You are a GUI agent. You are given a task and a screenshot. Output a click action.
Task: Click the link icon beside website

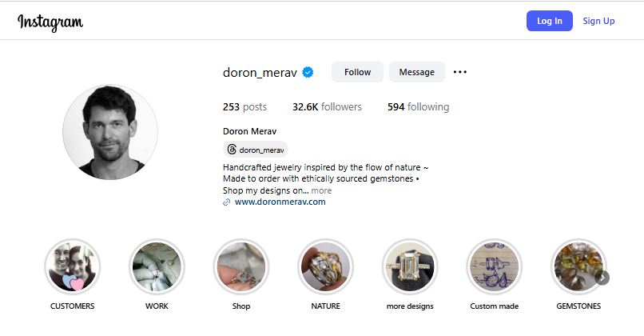[x=228, y=202]
